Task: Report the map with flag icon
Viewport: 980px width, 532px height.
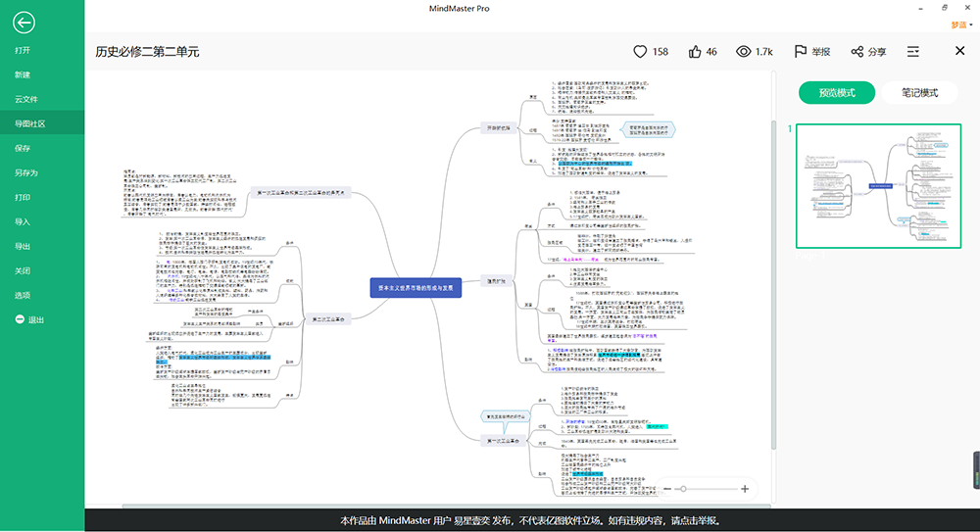Action: [800, 51]
